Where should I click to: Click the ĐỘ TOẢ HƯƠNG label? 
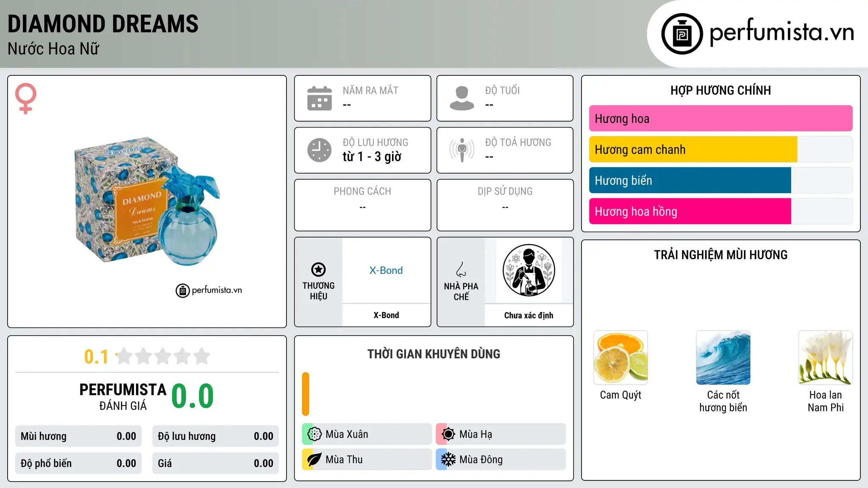(x=518, y=142)
